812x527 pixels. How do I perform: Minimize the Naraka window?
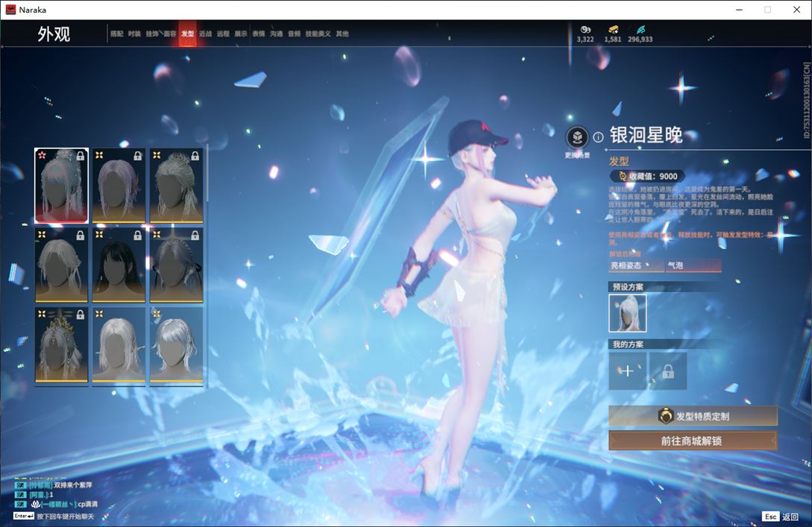(740, 10)
